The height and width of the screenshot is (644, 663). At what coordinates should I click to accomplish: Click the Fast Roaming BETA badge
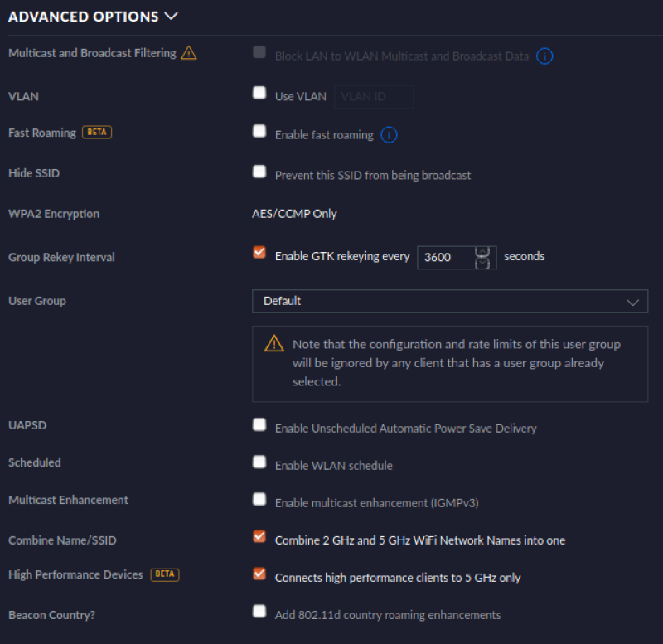97,132
